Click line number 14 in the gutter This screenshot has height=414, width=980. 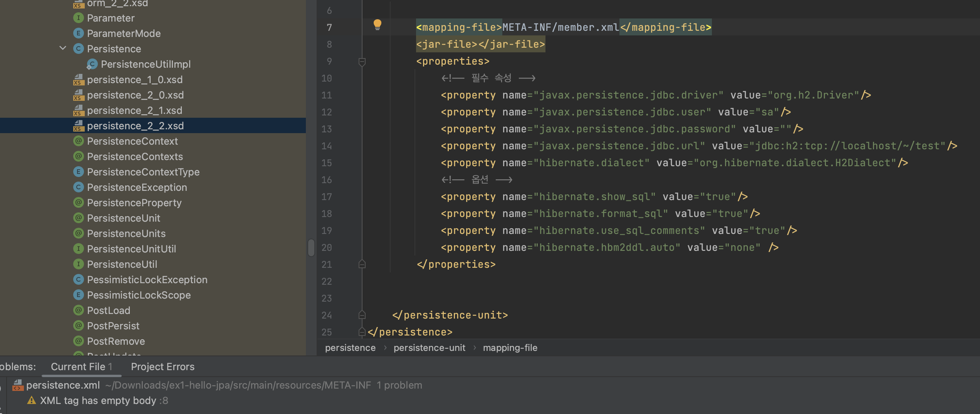(x=326, y=146)
